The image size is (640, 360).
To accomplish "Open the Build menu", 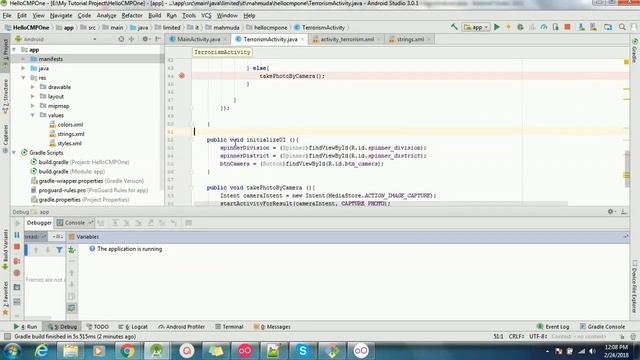I will 154,16.
